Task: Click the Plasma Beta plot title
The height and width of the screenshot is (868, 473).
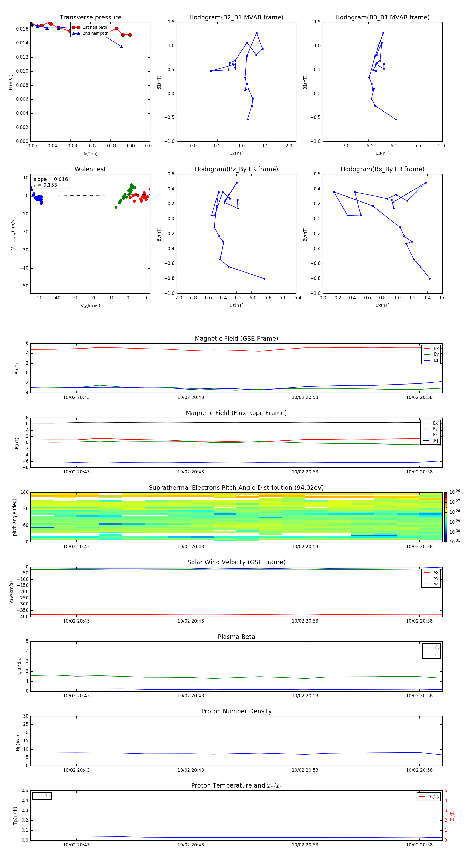Action: [x=236, y=637]
